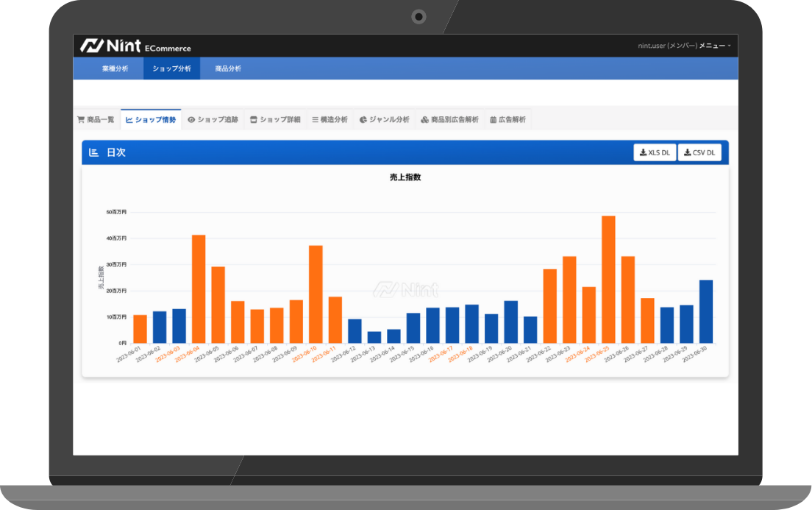Switch to the 構造分析 tab
The width and height of the screenshot is (812, 510).
[330, 119]
